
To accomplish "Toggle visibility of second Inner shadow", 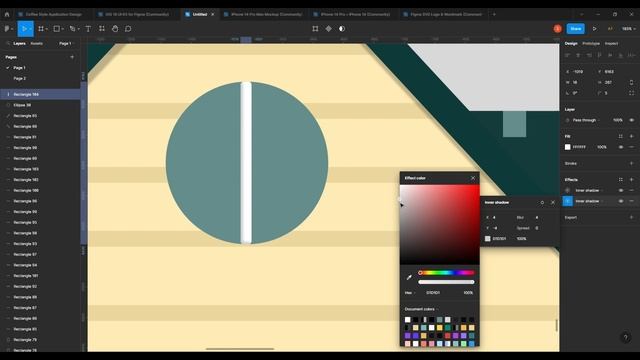I will pyautogui.click(x=621, y=201).
